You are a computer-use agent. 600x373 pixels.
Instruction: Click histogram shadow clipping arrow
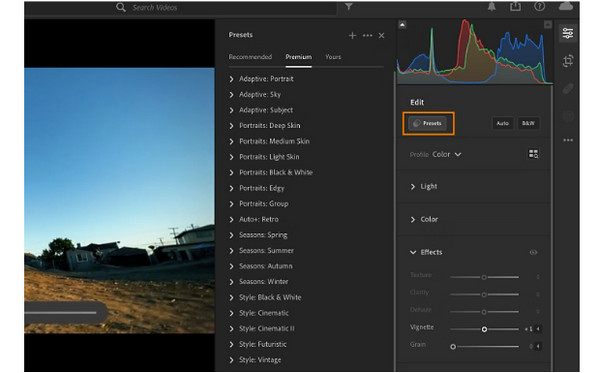click(x=402, y=25)
